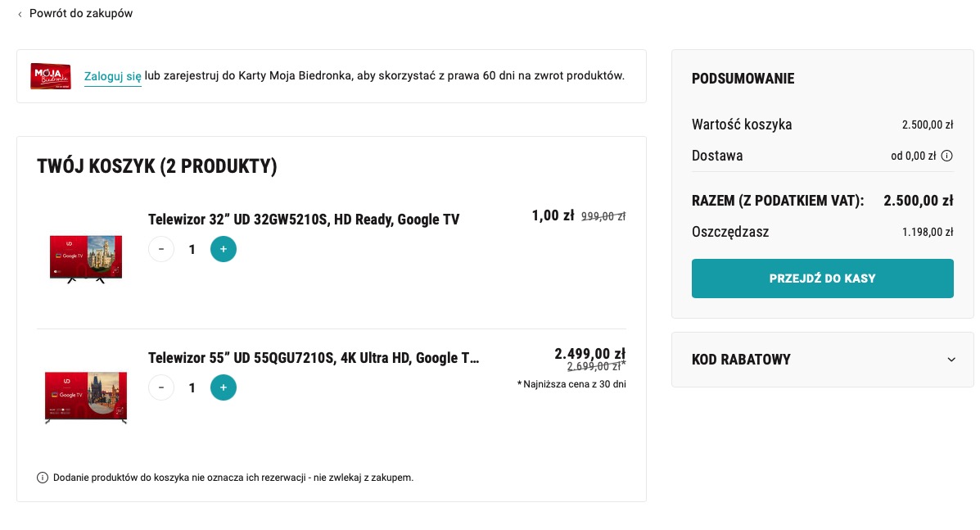Image resolution: width=980 pixels, height=530 pixels.
Task: Open Telewizor 55" UD 55QGU7210S product title
Action: pyautogui.click(x=313, y=358)
